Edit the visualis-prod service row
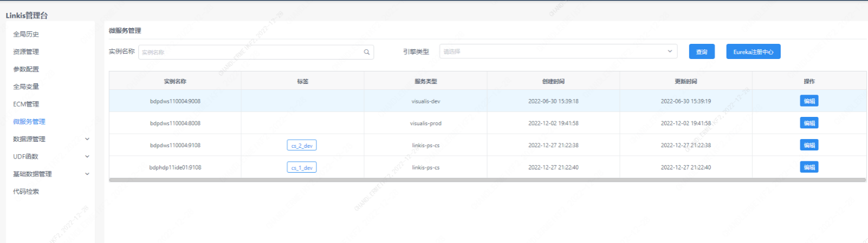 point(809,123)
